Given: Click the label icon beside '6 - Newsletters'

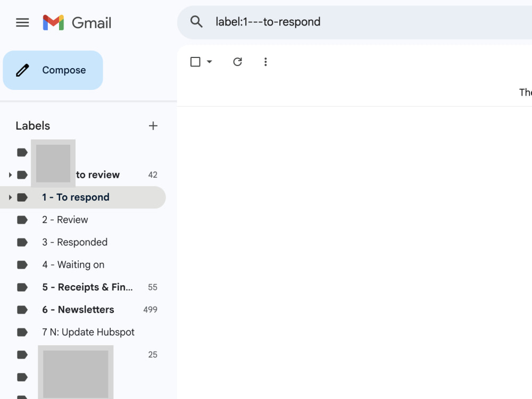Looking at the screenshot, I should pos(22,310).
